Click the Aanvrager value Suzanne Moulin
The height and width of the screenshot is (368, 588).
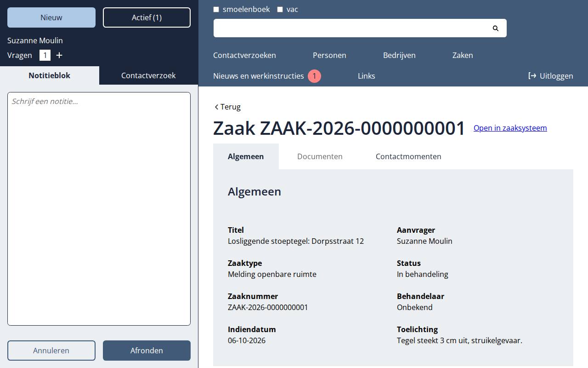click(x=424, y=241)
